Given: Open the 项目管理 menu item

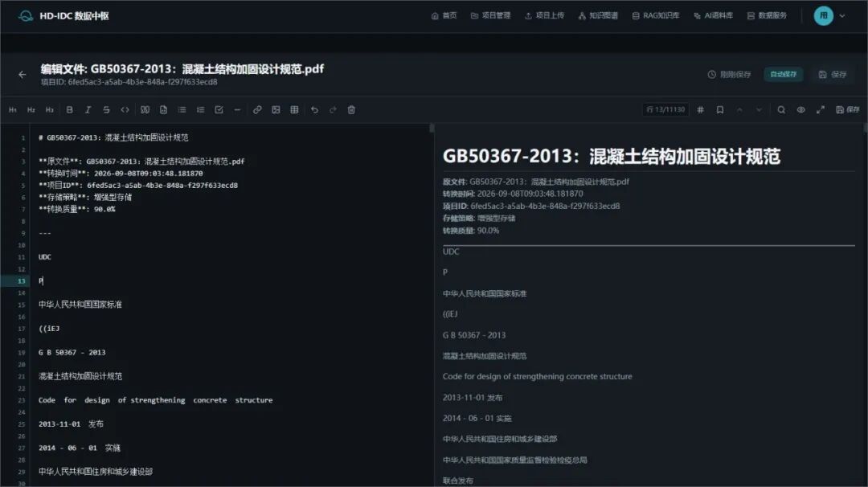Looking at the screenshot, I should 490,15.
